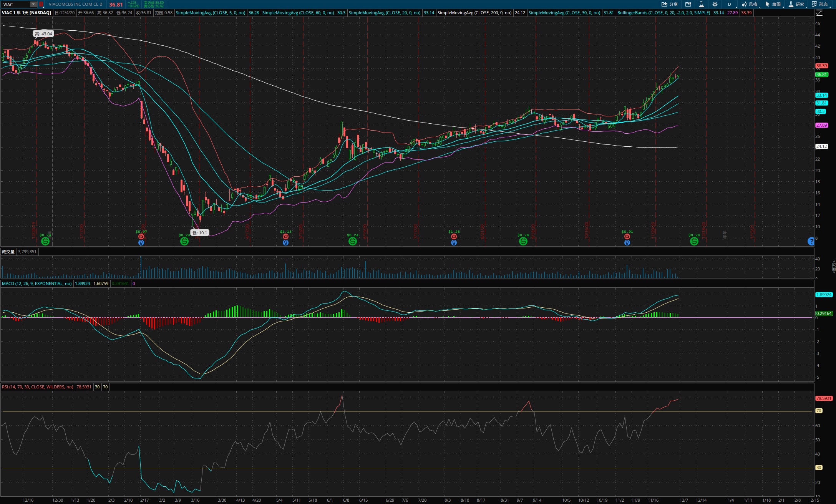Image resolution: width=836 pixels, height=504 pixels.
Task: Expand the VIAC symbol dropdown arrow
Action: point(33,4)
